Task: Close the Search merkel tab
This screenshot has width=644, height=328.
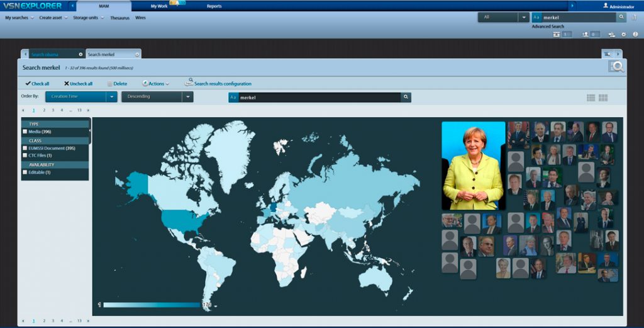Action: (x=137, y=54)
